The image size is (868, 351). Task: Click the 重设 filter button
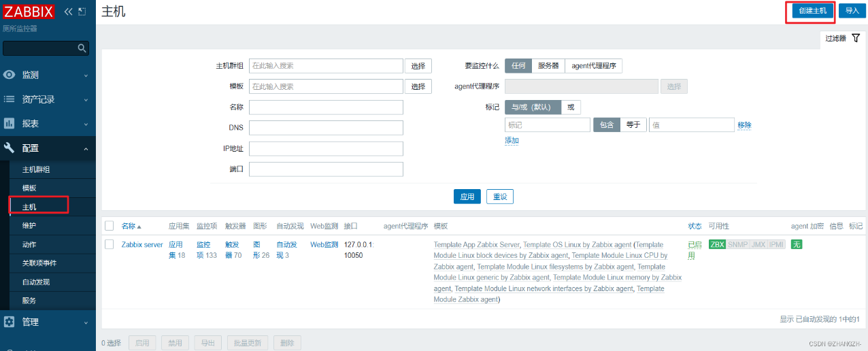point(500,197)
